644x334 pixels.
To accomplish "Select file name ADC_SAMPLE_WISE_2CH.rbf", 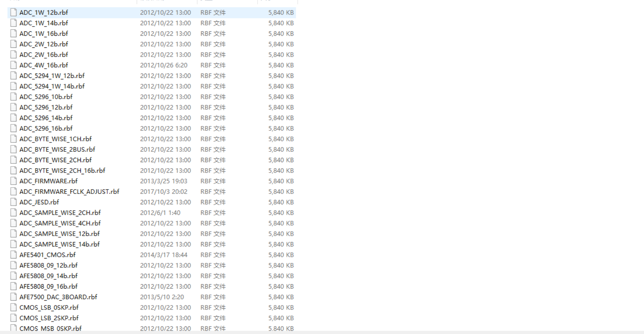I will coord(60,213).
